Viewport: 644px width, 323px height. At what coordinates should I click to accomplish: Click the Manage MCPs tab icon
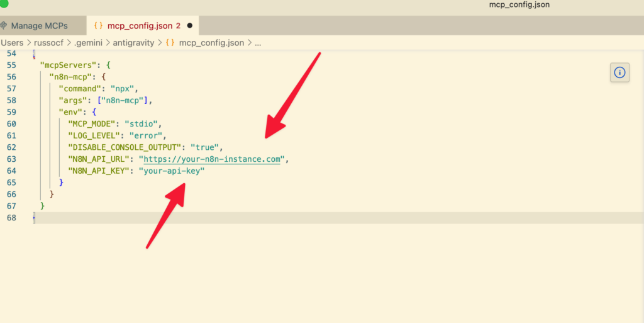coord(4,26)
